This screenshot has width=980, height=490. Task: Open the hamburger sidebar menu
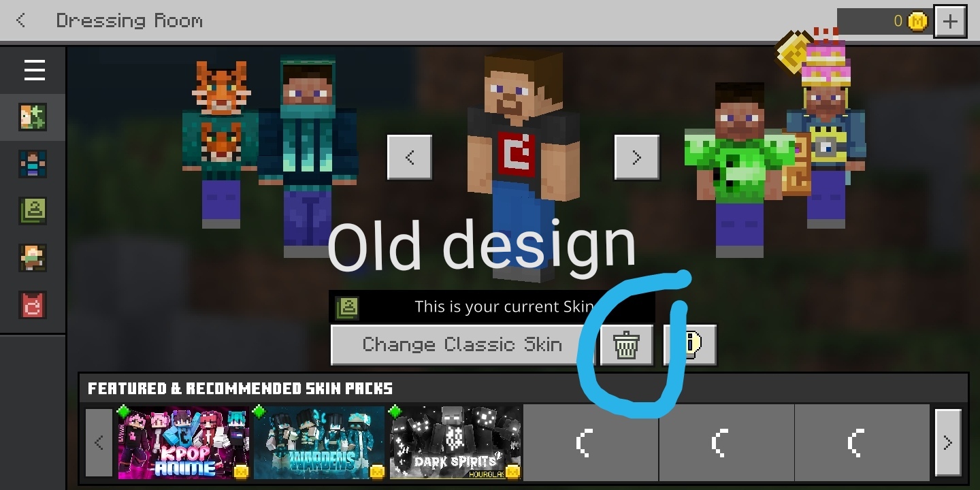pos(34,70)
